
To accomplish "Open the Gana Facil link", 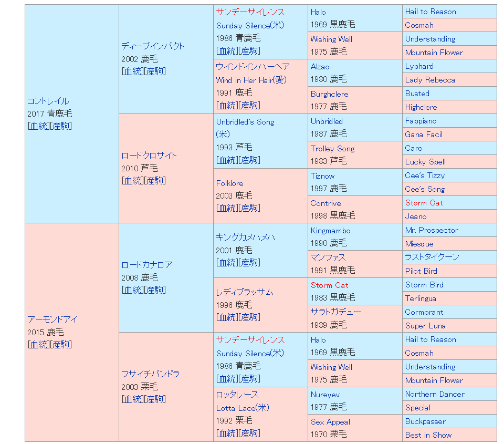I will pos(424,135).
